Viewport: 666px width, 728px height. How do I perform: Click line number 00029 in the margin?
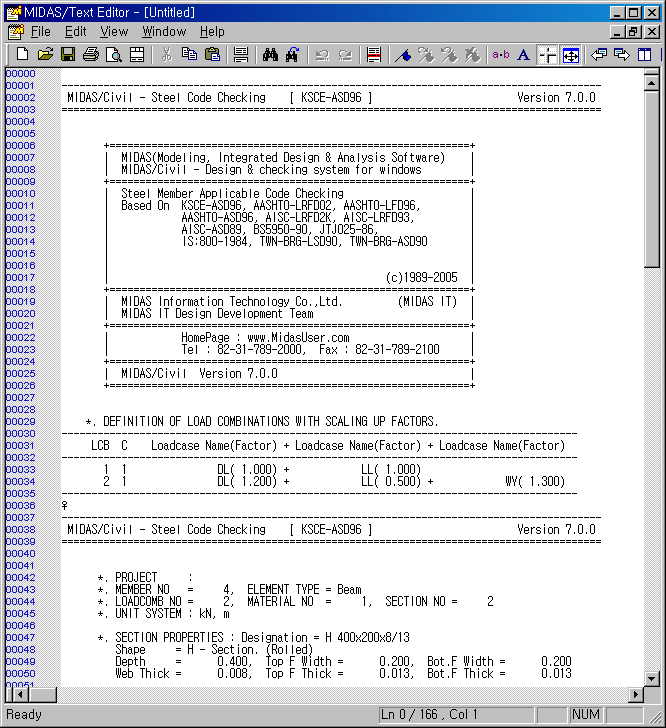click(20, 422)
